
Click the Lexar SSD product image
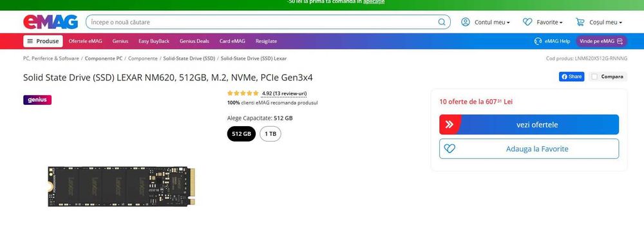pyautogui.click(x=122, y=186)
